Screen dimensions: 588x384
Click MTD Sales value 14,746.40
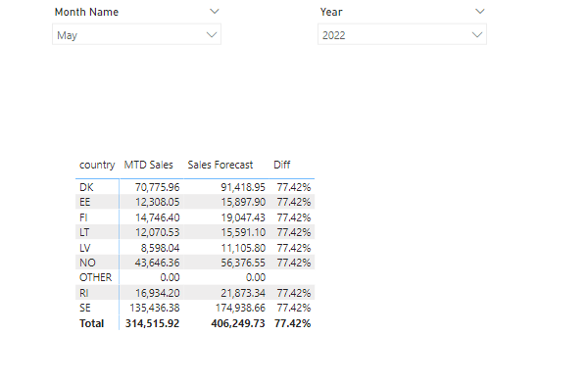pyautogui.click(x=157, y=217)
